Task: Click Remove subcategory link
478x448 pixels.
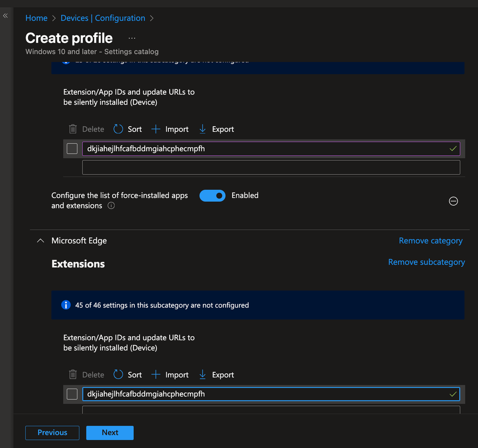Action: (x=426, y=262)
